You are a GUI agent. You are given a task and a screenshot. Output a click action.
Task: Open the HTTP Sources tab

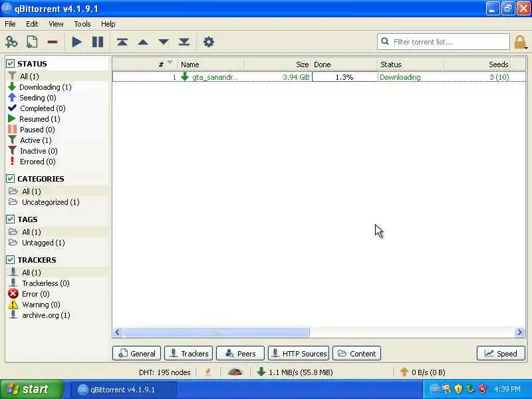coord(299,353)
